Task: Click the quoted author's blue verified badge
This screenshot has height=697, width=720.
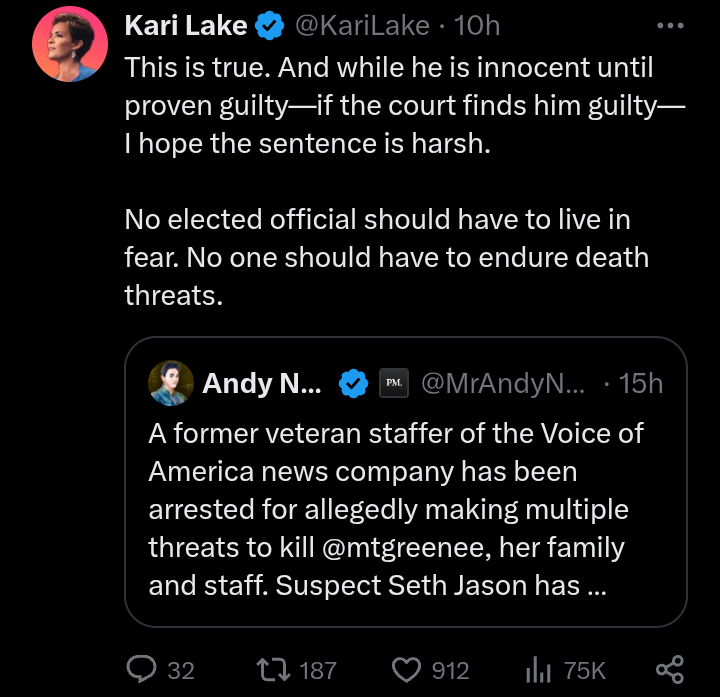Action: click(x=352, y=383)
